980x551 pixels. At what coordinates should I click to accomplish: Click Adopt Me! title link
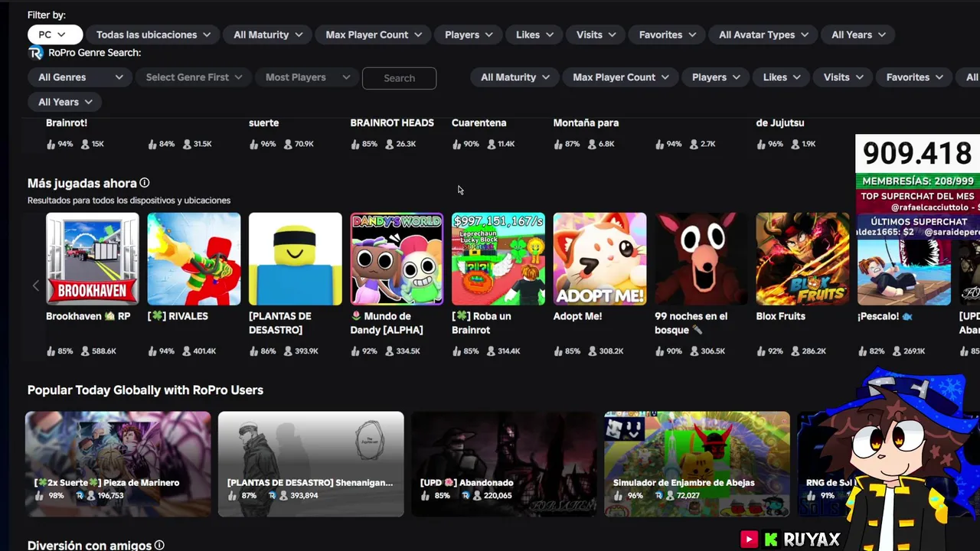(577, 316)
